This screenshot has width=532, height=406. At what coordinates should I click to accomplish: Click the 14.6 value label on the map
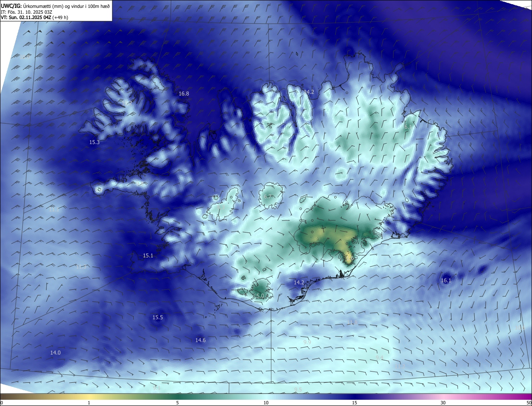[200, 340]
